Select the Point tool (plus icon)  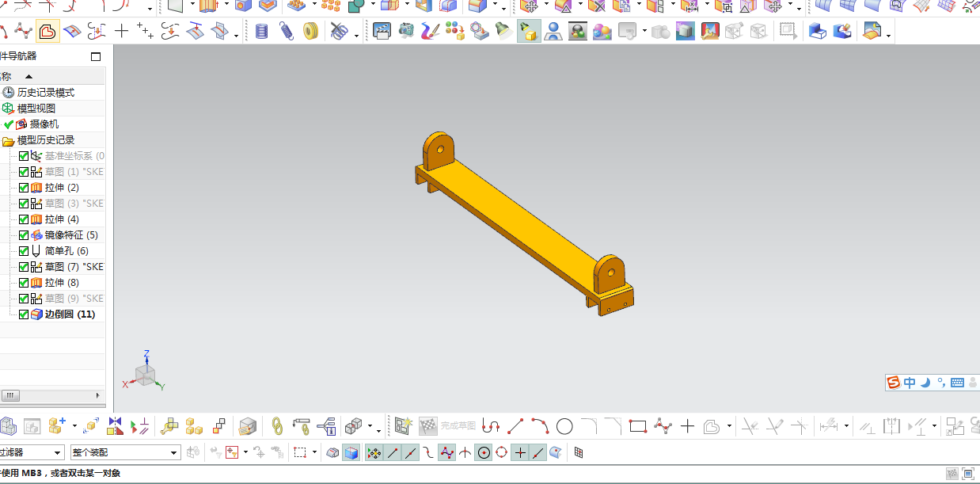tap(121, 32)
